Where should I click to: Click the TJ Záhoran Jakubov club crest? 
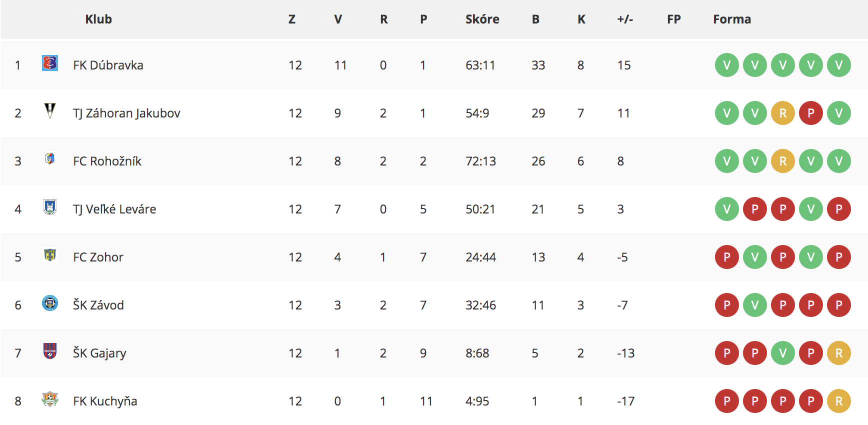(50, 110)
